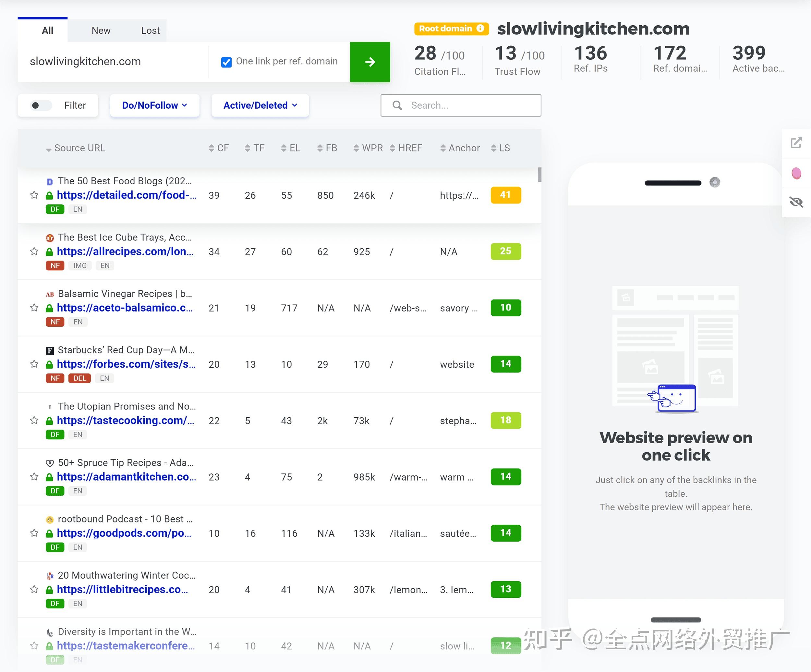
Task: Sort by HREF column
Action: (x=406, y=148)
